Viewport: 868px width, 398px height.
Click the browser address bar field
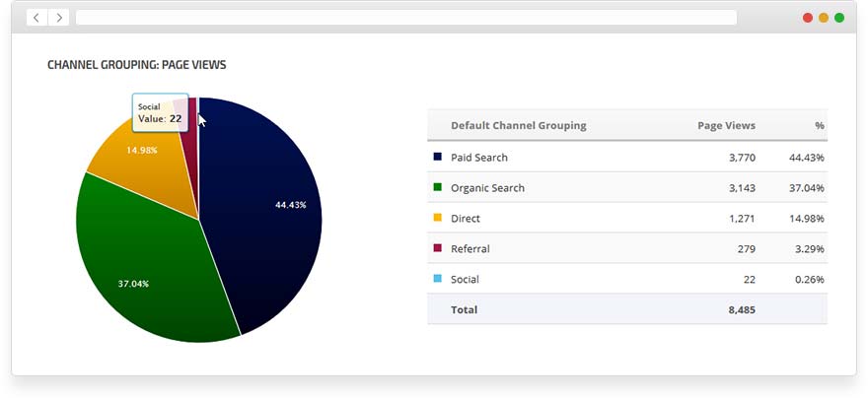coord(405,18)
